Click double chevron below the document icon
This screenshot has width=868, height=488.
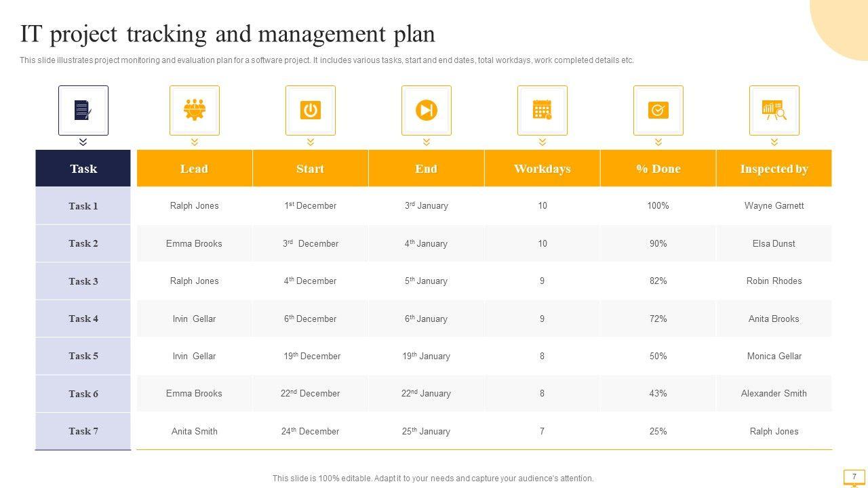coord(83,142)
